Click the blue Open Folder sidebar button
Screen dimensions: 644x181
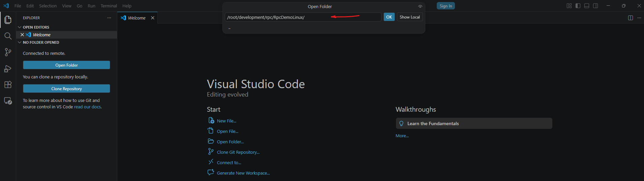click(x=66, y=65)
